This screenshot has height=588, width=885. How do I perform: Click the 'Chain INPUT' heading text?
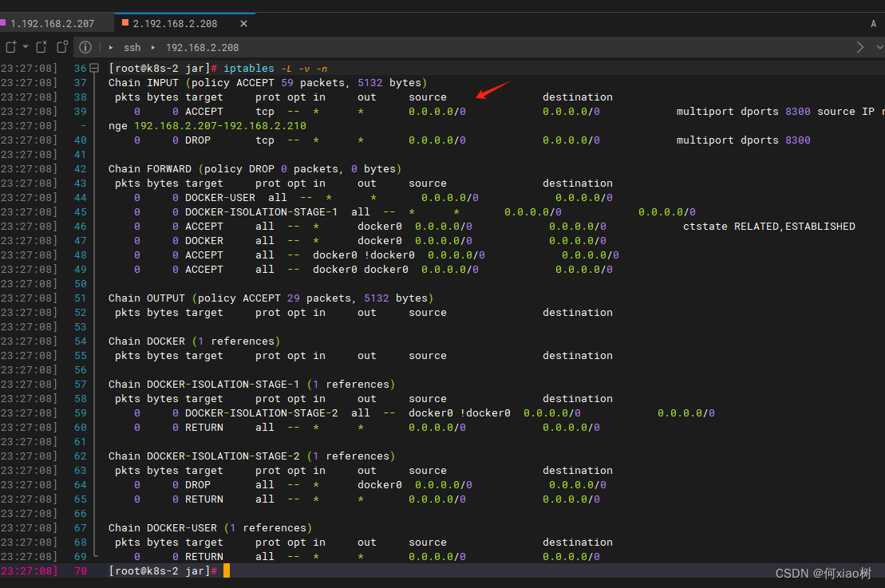[144, 83]
